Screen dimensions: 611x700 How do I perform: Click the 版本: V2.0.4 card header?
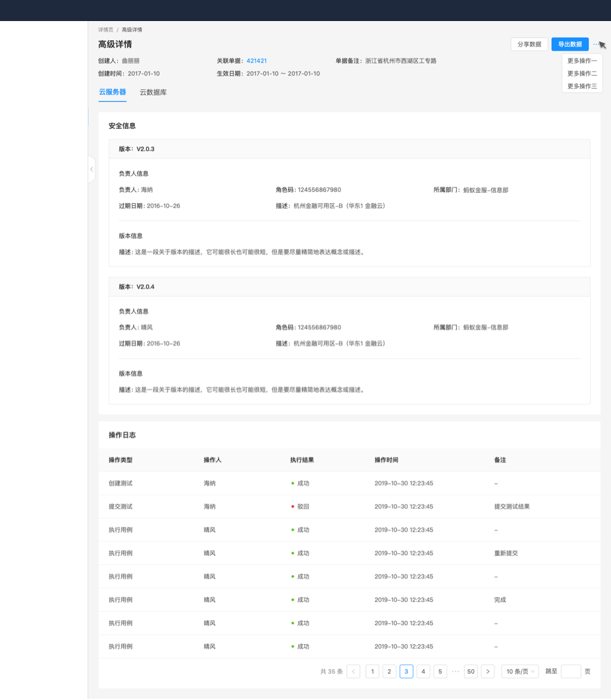349,287
